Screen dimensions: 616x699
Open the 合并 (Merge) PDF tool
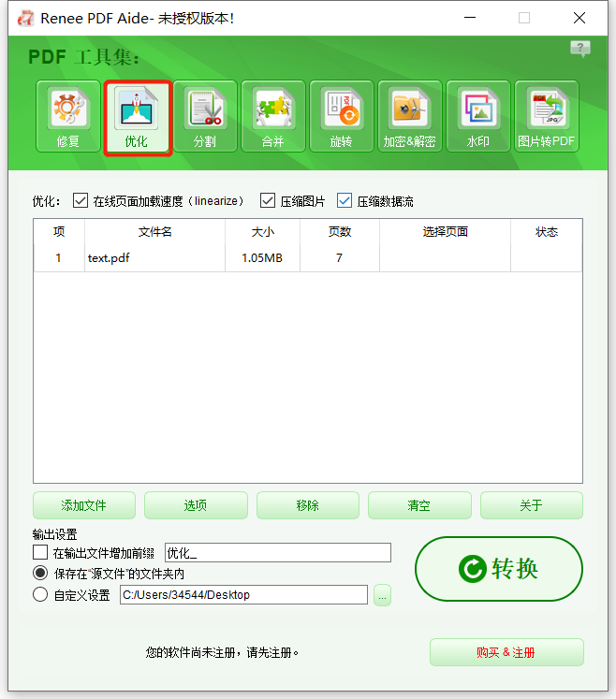pos(273,116)
